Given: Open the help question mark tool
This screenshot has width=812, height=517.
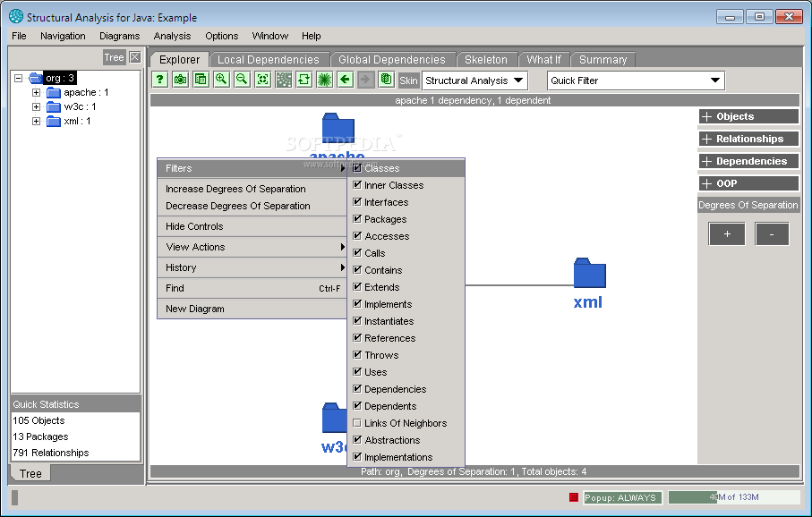Looking at the screenshot, I should click(160, 80).
